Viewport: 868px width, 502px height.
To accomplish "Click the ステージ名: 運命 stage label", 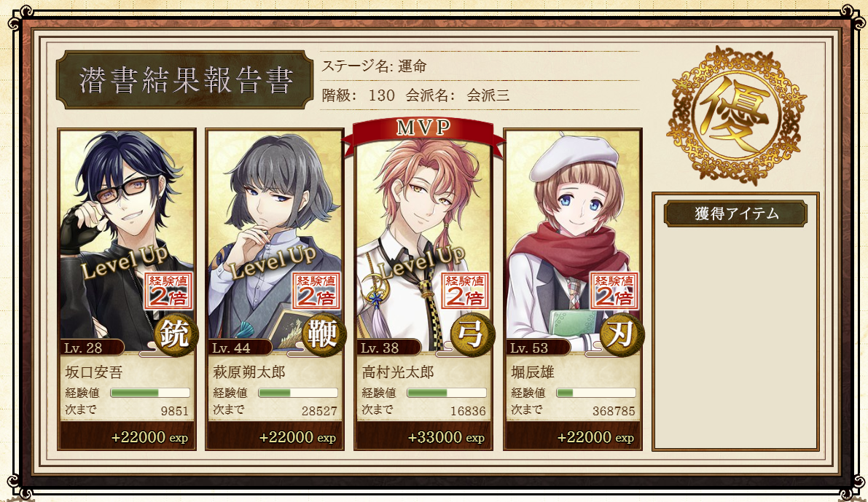I will 374,66.
